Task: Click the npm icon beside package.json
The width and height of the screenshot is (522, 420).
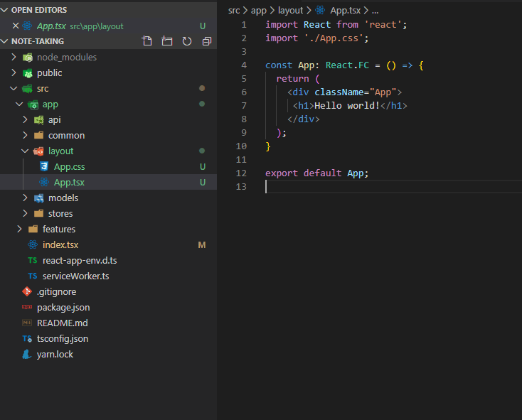Action: pyautogui.click(x=27, y=307)
